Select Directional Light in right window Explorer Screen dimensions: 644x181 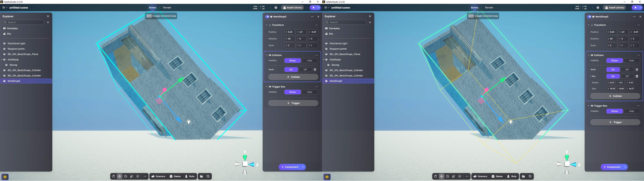[x=338, y=43]
